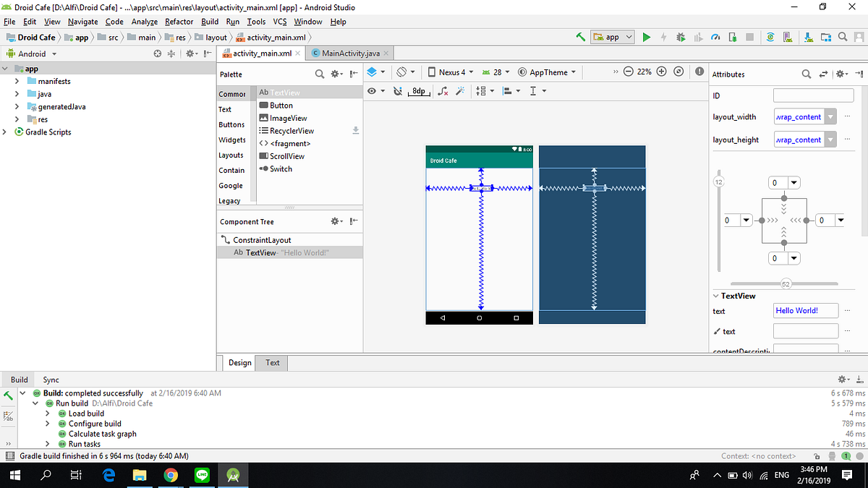
Task: Run the app using the green Run button
Action: (647, 37)
